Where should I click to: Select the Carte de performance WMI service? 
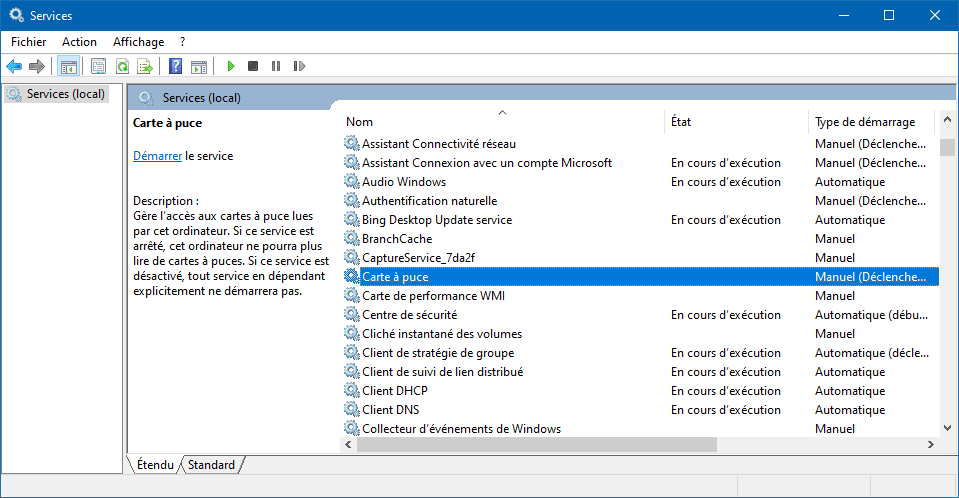tap(433, 295)
